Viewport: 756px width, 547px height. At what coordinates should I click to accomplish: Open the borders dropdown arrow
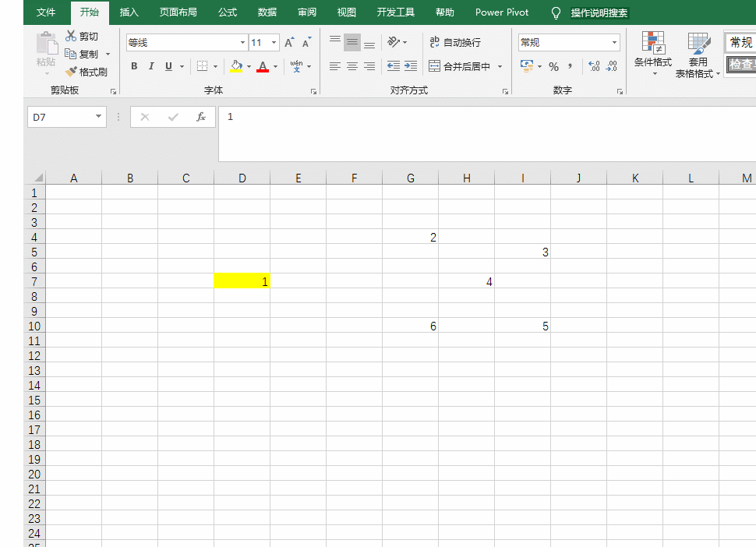click(216, 66)
